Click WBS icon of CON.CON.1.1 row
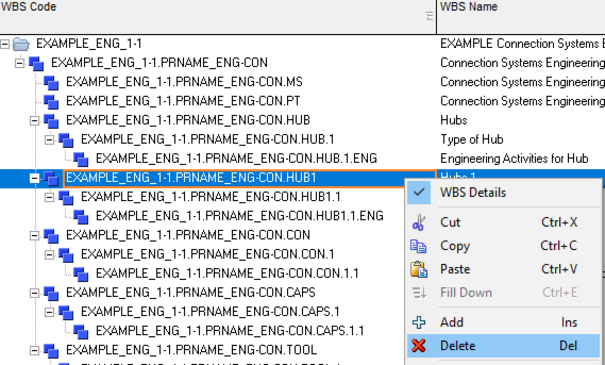Screen dimensions: 605x365 point(81,274)
